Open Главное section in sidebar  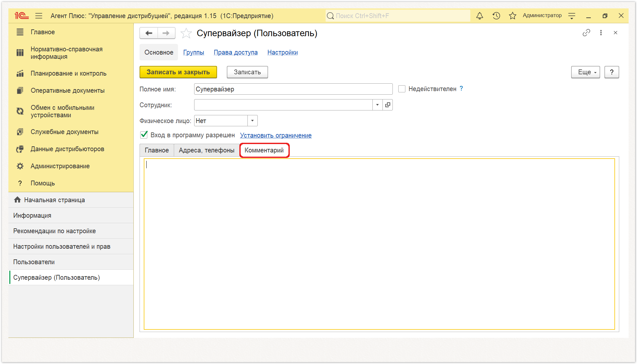(x=43, y=32)
